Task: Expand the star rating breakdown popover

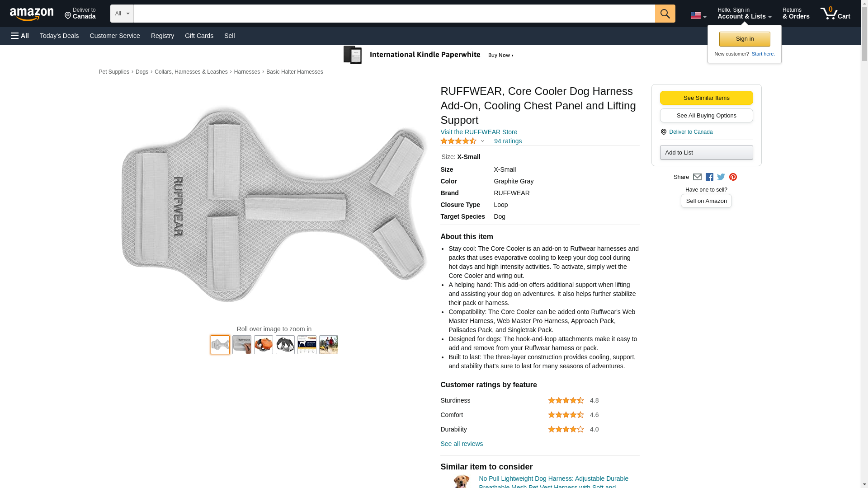Action: click(x=462, y=141)
